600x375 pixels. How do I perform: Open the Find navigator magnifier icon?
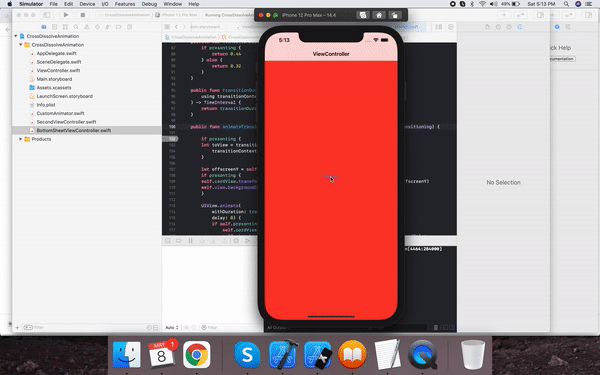76,27
